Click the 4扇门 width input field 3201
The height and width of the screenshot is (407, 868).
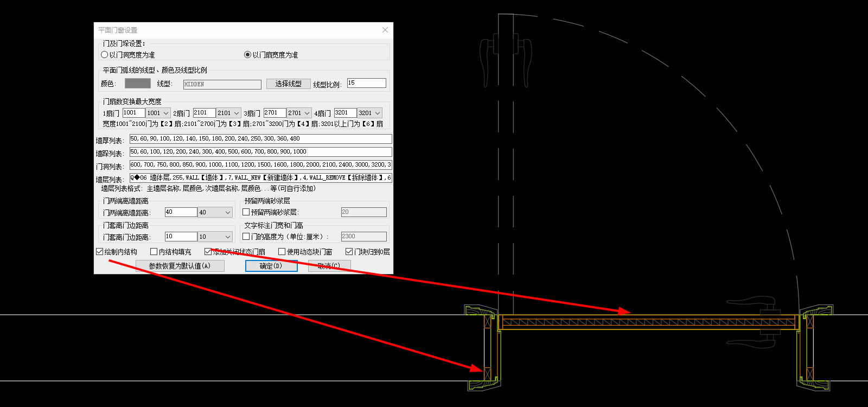tap(345, 113)
